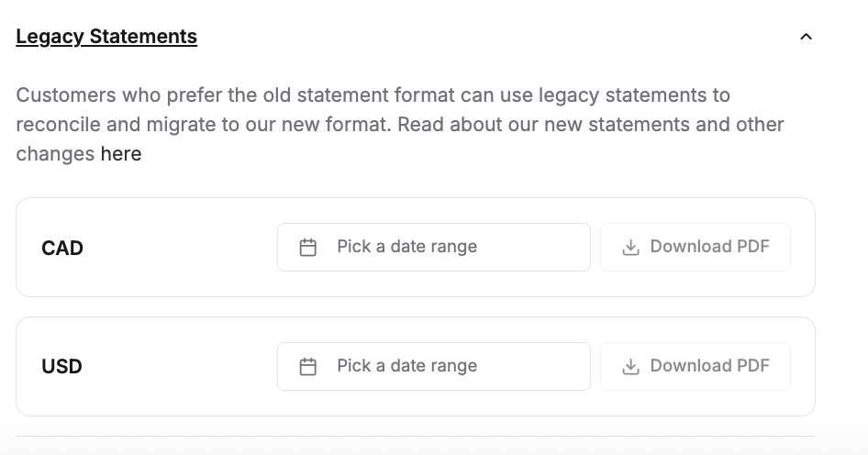Click the calendar icon in the USD row
868x455 pixels.
tap(308, 367)
